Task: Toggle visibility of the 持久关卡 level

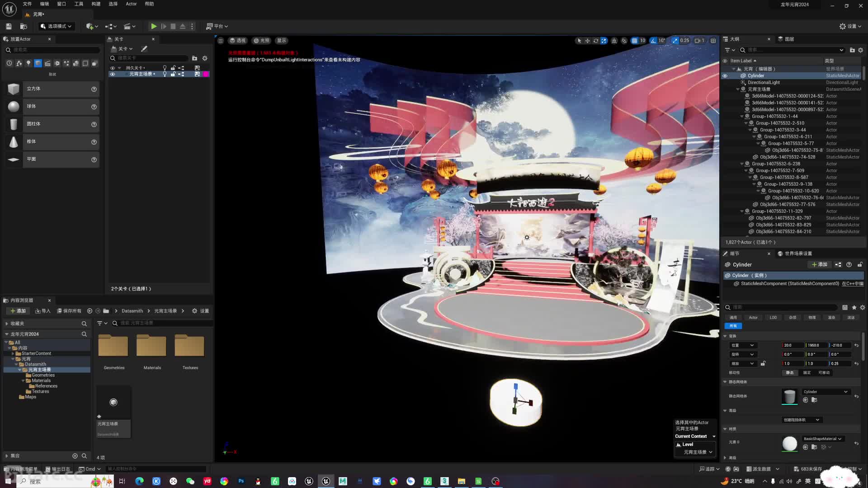Action: [x=113, y=68]
